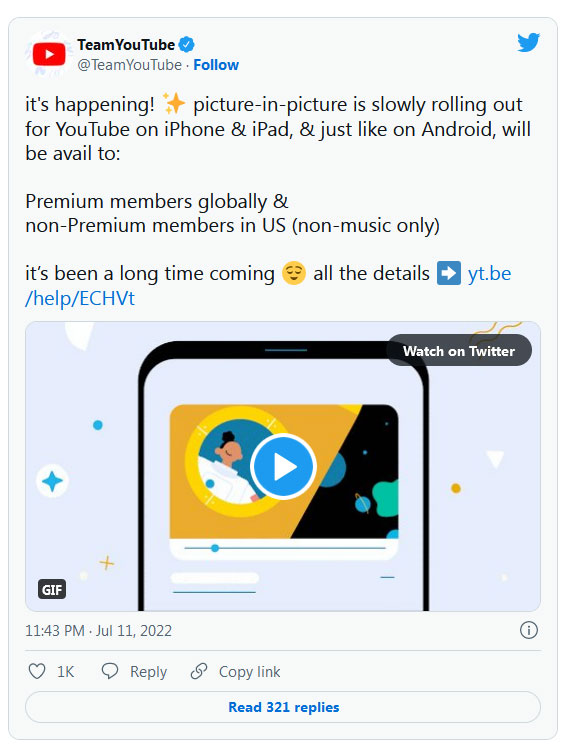568x749 pixels.
Task: Click the TeamYouTube display name
Action: tap(126, 45)
